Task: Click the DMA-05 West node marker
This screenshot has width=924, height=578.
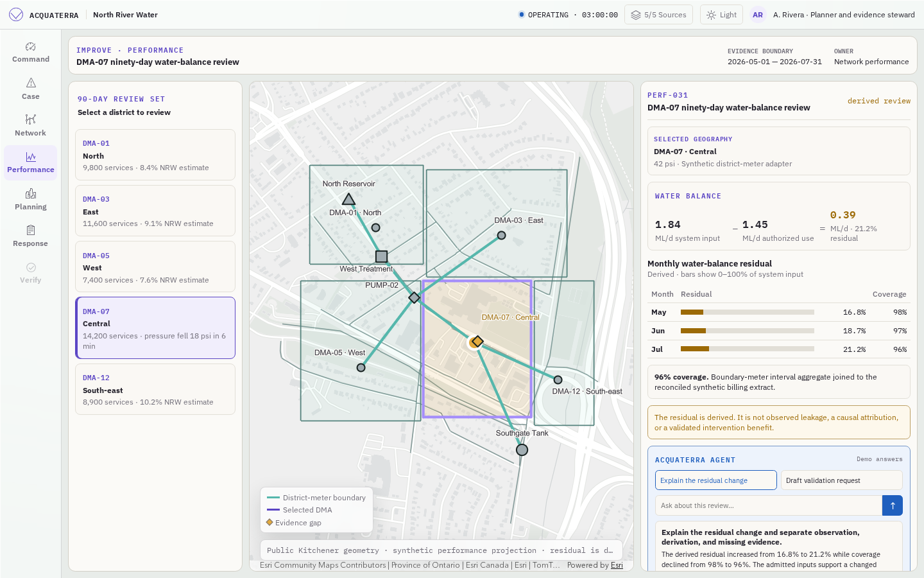Action: point(361,368)
